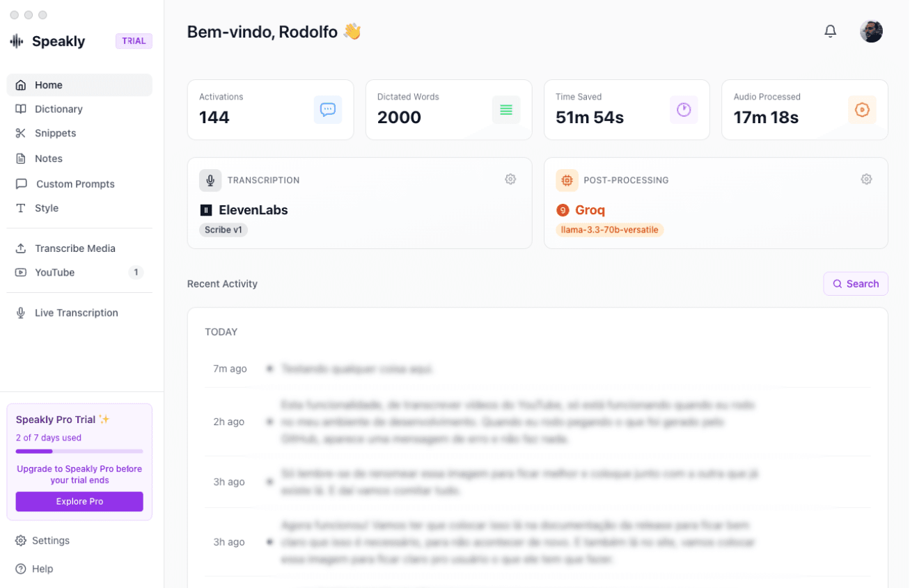The image size is (910, 588).
Task: Open the Help link
Action: 42,569
